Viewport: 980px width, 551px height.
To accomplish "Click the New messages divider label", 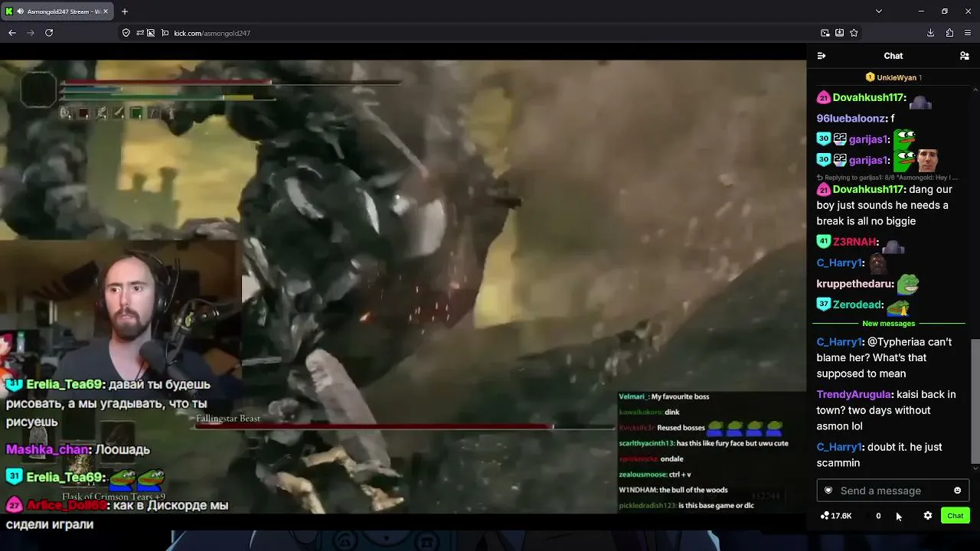I will [888, 324].
